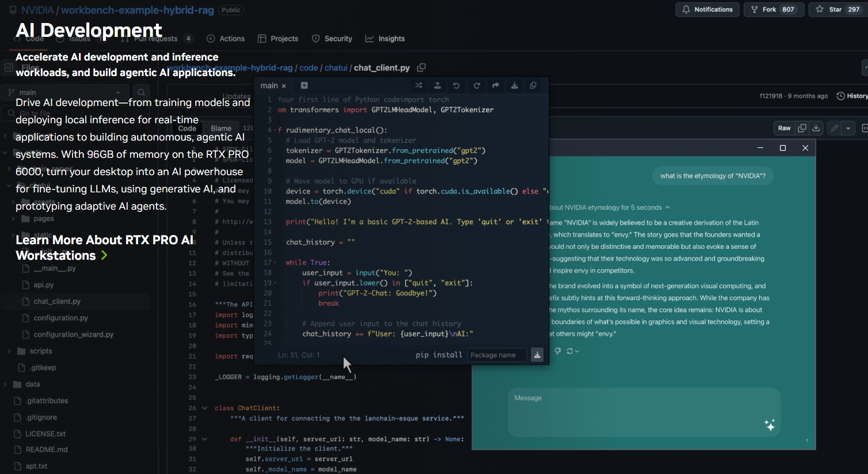Click the sparkle icon in the Message box
The height and width of the screenshot is (474, 868).
click(770, 425)
